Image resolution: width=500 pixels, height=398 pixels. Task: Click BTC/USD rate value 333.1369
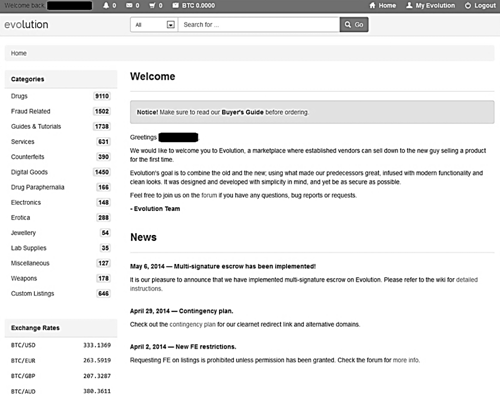pos(97,345)
